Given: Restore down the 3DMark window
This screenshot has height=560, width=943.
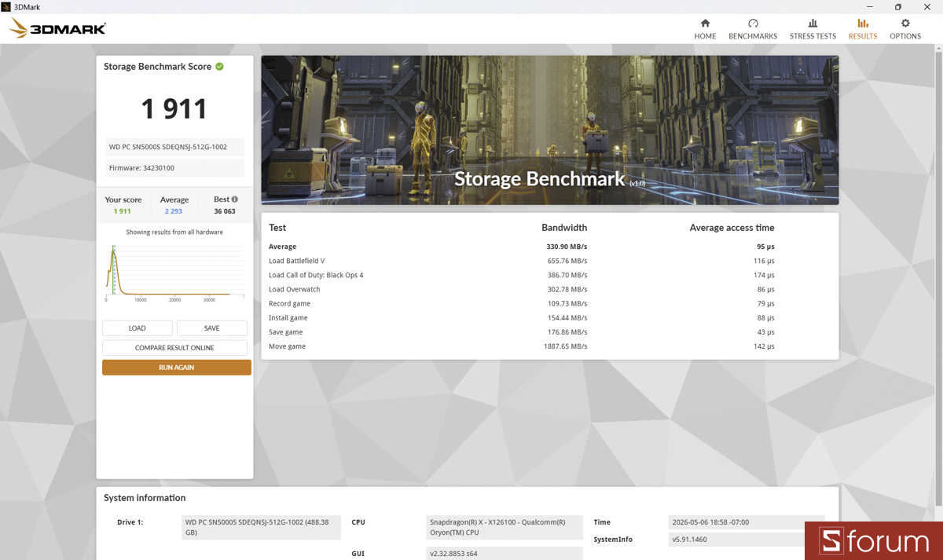Looking at the screenshot, I should pos(898,6).
